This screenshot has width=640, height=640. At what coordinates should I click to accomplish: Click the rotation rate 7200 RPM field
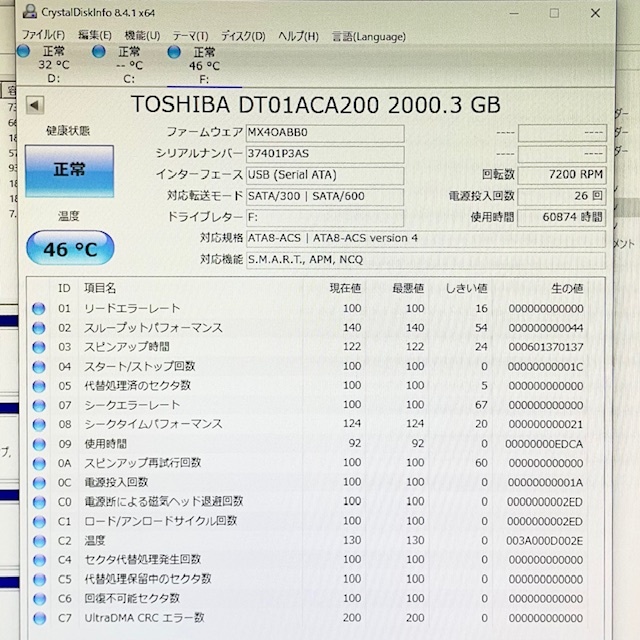pos(562,175)
